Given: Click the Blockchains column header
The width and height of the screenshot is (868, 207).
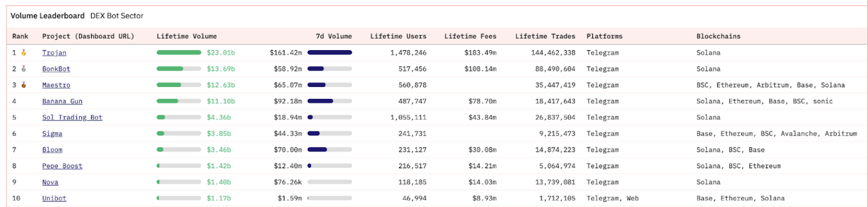Looking at the screenshot, I should (x=719, y=36).
